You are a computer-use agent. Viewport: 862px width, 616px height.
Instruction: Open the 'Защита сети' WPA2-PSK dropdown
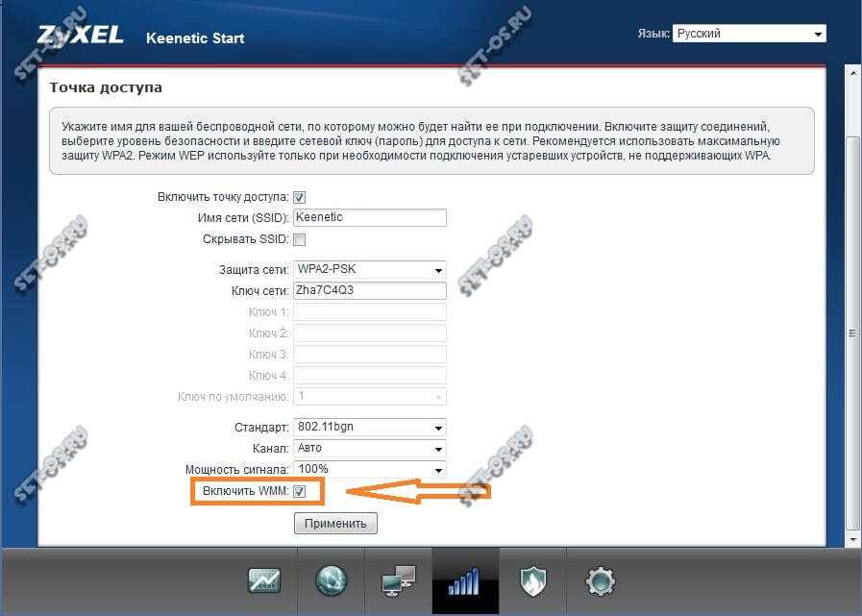(369, 269)
